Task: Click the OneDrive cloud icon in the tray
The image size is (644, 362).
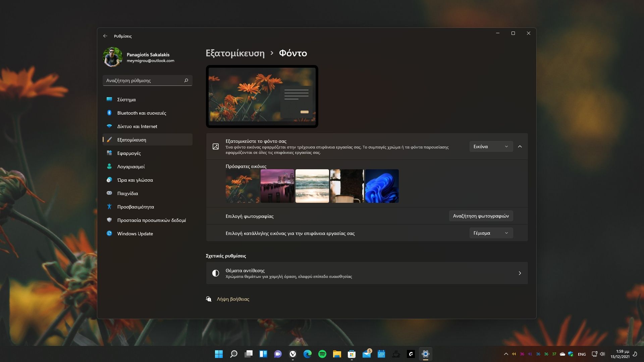Action: click(562, 354)
